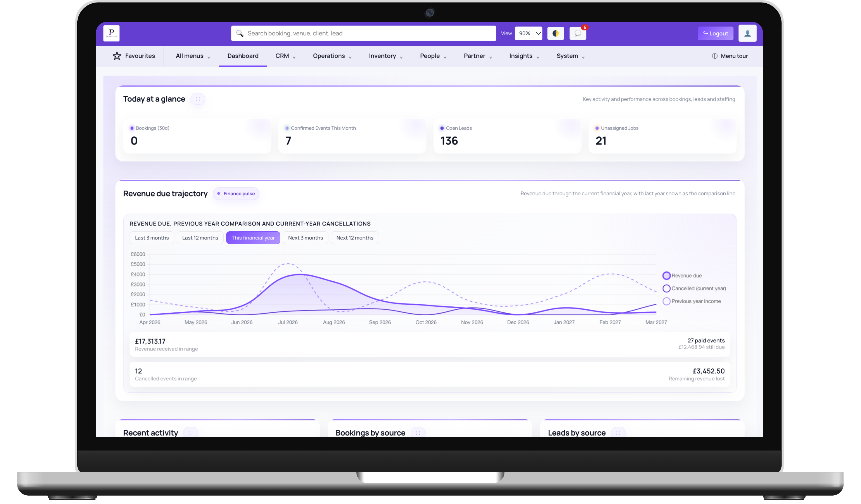Select the Next 3 months range
This screenshot has height=504, width=861.
coord(305,238)
